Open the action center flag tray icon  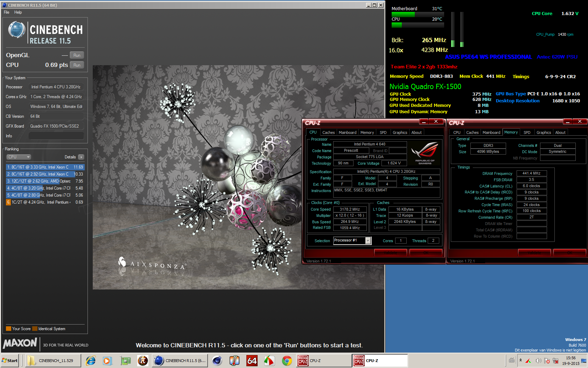click(547, 360)
